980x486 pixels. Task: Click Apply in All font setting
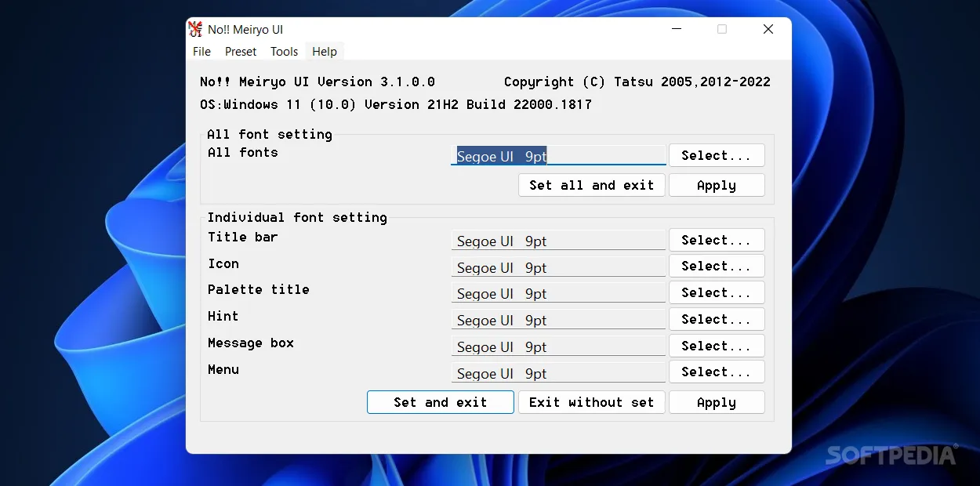716,185
